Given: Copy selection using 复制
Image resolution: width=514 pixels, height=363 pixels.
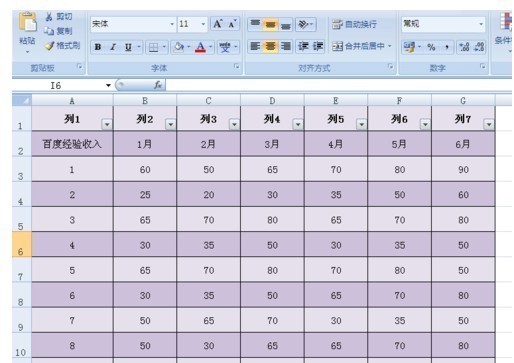Looking at the screenshot, I should pyautogui.click(x=59, y=31).
